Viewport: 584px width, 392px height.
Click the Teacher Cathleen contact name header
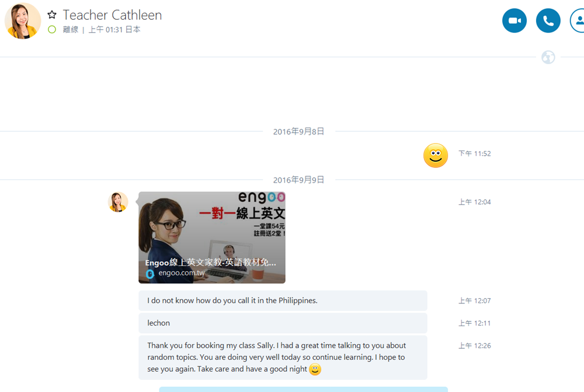click(x=112, y=15)
